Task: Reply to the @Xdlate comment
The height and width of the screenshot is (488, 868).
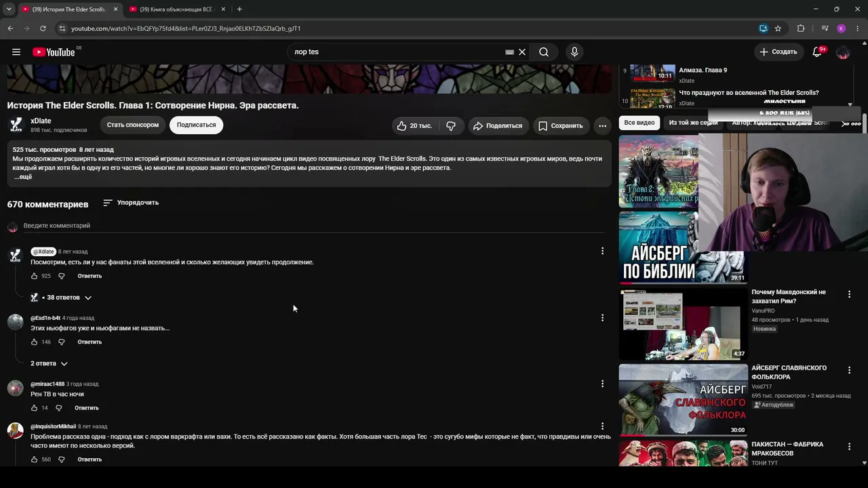Action: point(90,276)
